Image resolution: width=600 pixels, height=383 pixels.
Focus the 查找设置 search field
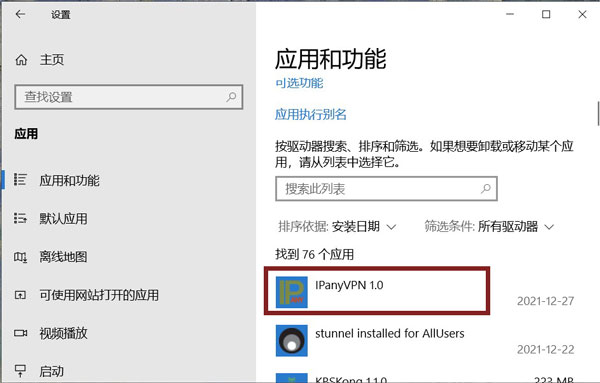(x=129, y=97)
